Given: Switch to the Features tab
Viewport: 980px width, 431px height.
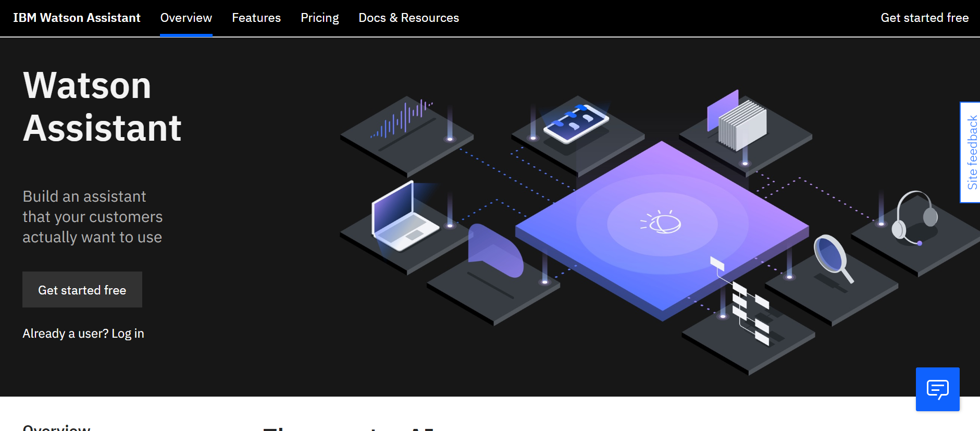Looking at the screenshot, I should tap(256, 18).
